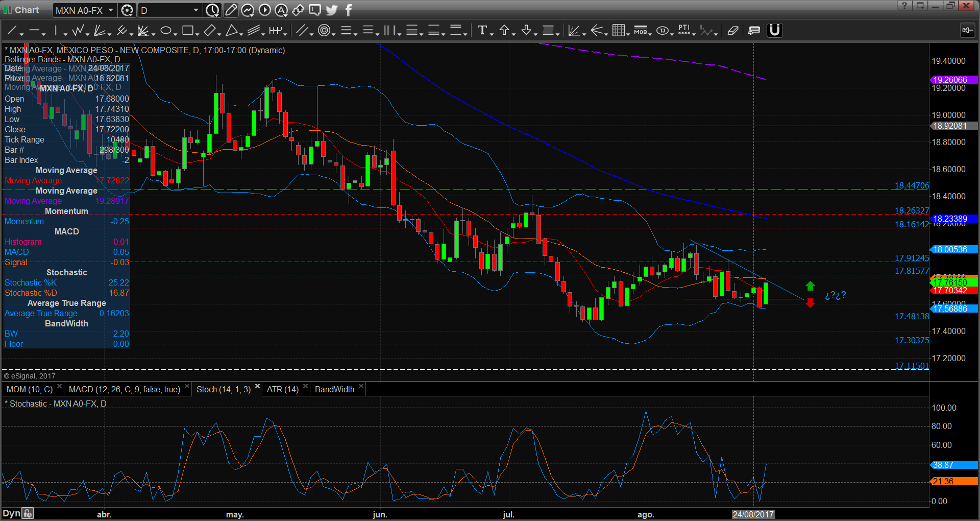
Task: Open the MOB drawing tool
Action: (640, 31)
